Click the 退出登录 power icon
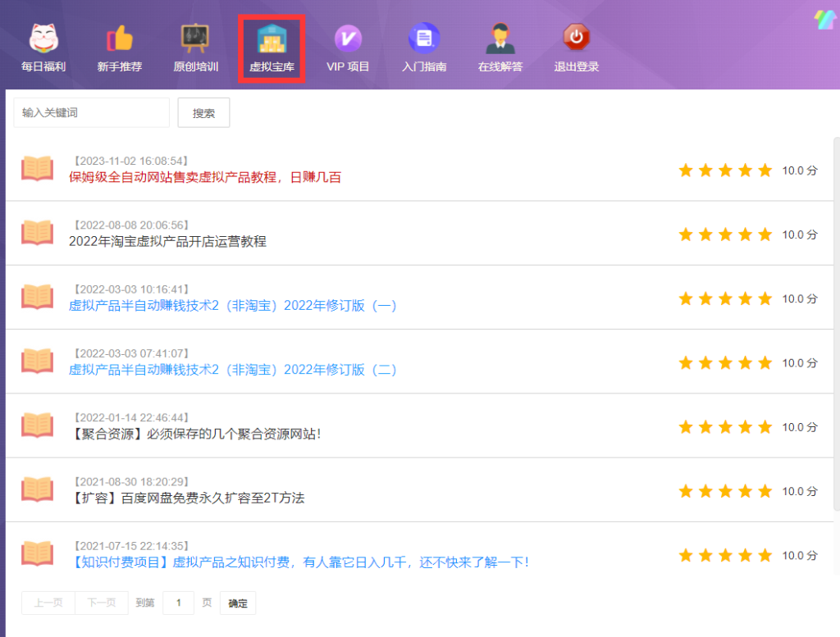The image size is (840, 637). click(577, 37)
